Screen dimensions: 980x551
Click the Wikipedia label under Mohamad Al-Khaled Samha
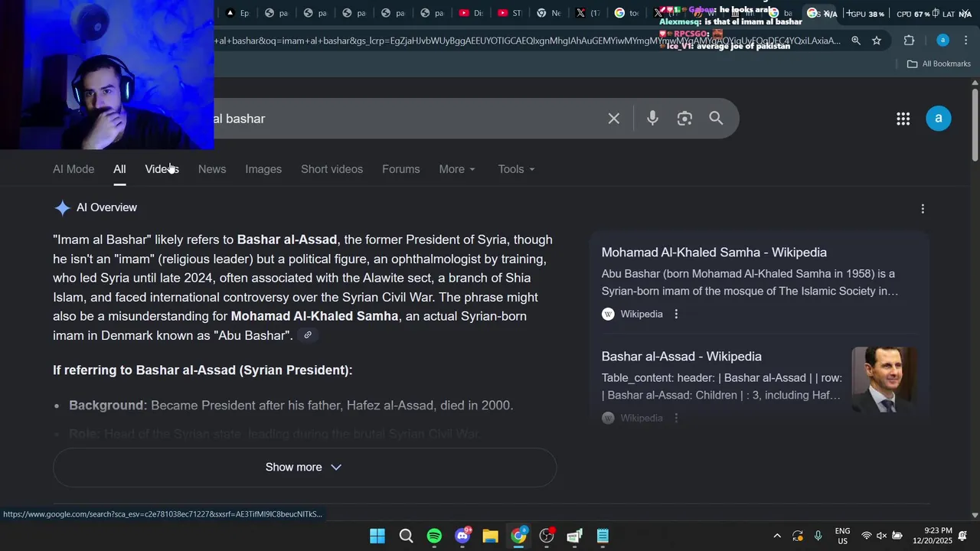[x=642, y=314]
